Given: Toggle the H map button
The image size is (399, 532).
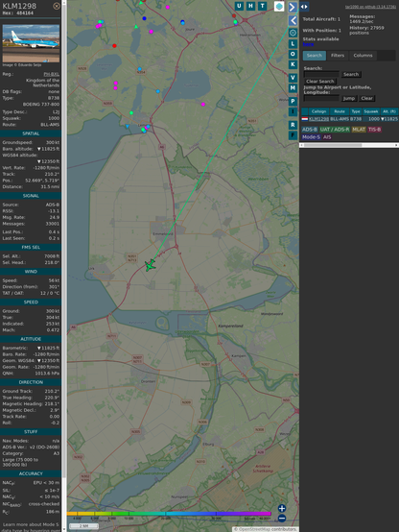Looking at the screenshot, I should pyautogui.click(x=250, y=6).
